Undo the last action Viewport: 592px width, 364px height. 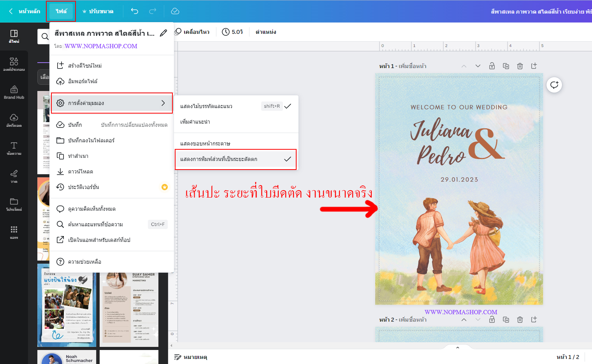[x=135, y=11]
